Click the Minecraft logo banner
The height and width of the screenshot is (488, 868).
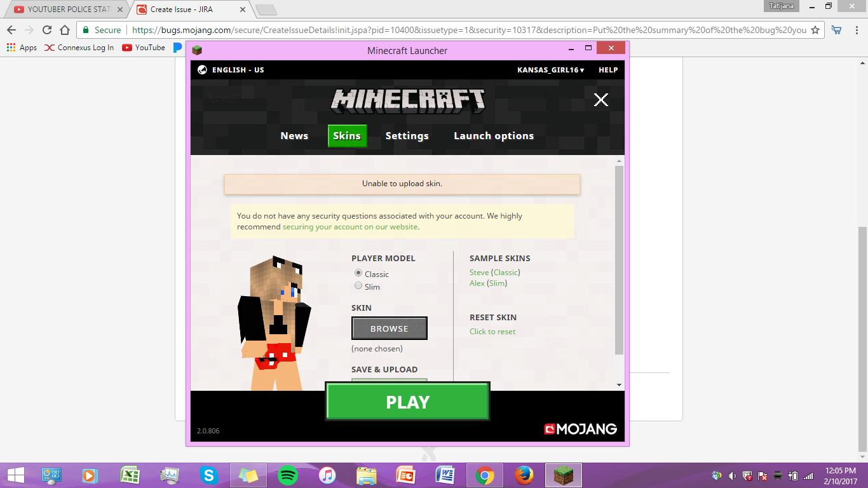tap(407, 100)
